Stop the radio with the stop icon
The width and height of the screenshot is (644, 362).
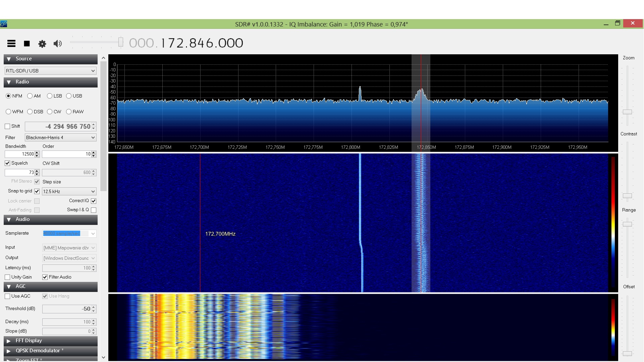click(27, 44)
